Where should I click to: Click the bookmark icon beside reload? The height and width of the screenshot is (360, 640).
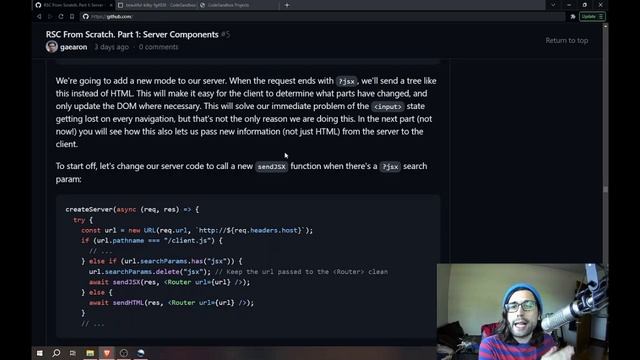[72, 17]
